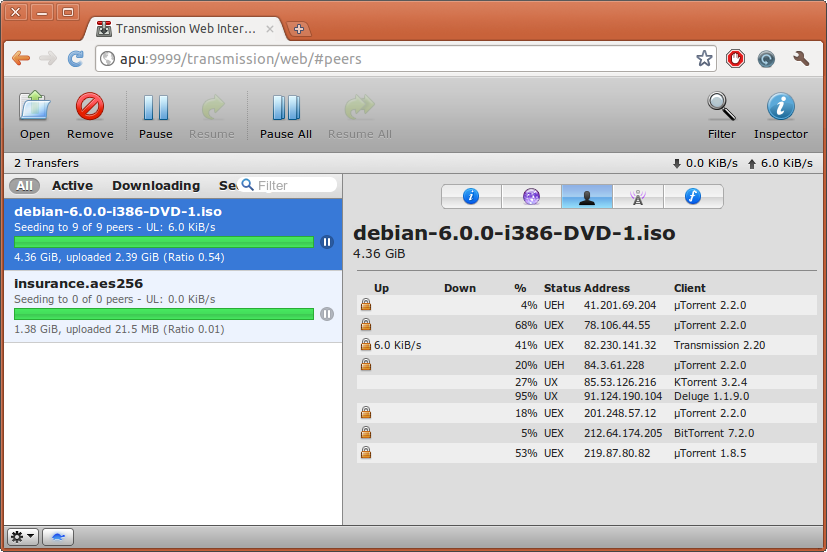
Task: Pause insurance.aes256 using its row button
Action: [327, 314]
